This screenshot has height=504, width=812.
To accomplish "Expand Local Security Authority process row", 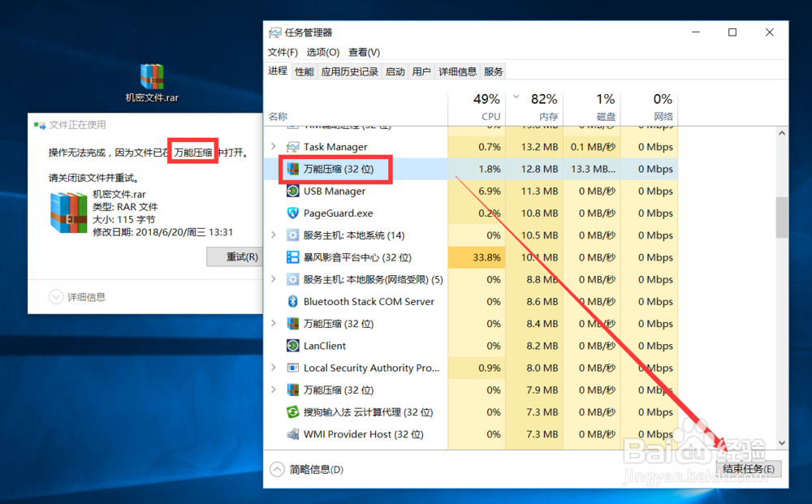I will pos(274,368).
